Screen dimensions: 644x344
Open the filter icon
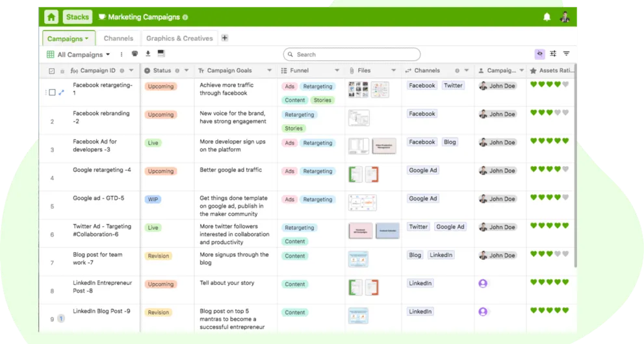567,54
